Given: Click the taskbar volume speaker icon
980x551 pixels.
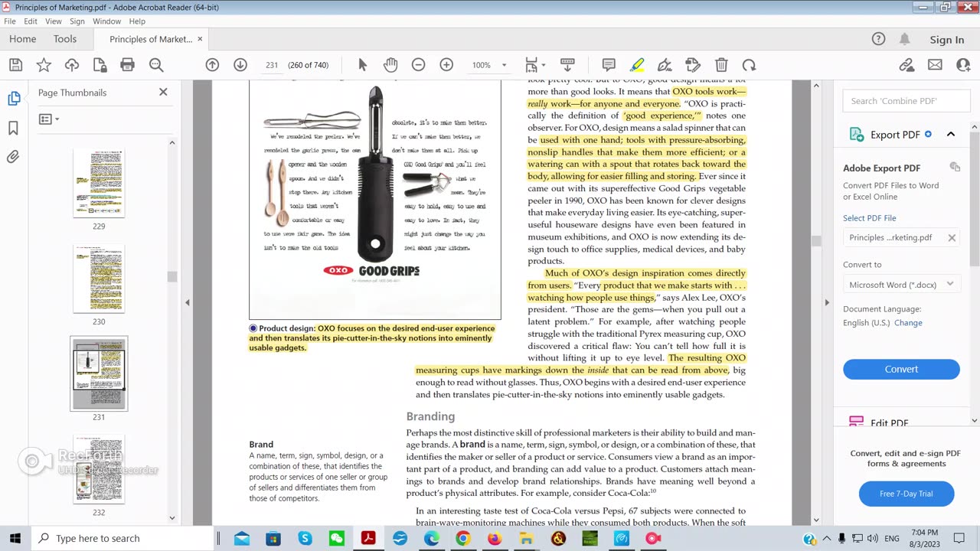Looking at the screenshot, I should tap(874, 539).
